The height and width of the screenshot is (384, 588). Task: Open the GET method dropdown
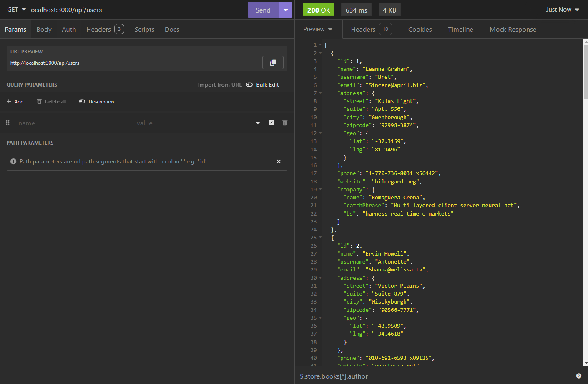point(16,10)
